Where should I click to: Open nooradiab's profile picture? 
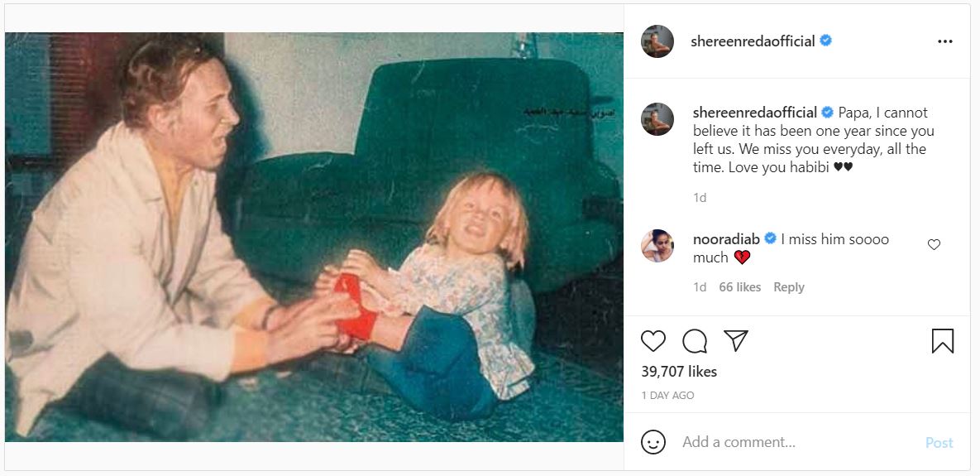click(657, 246)
